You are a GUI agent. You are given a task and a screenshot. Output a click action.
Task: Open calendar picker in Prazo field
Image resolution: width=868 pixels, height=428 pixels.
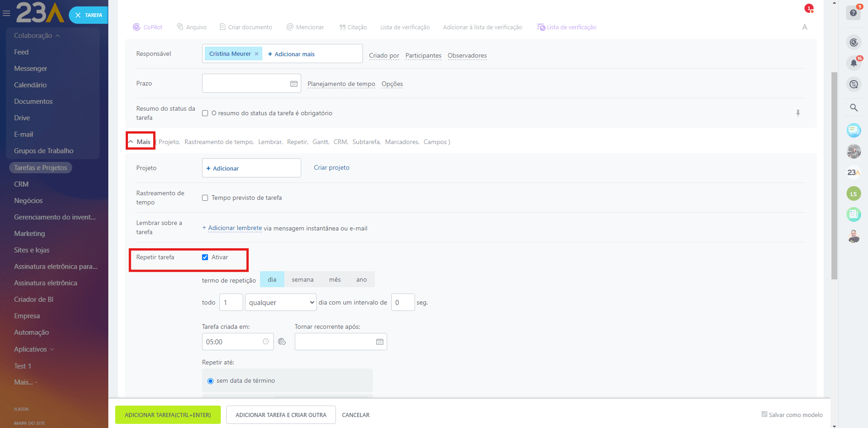[x=293, y=84]
